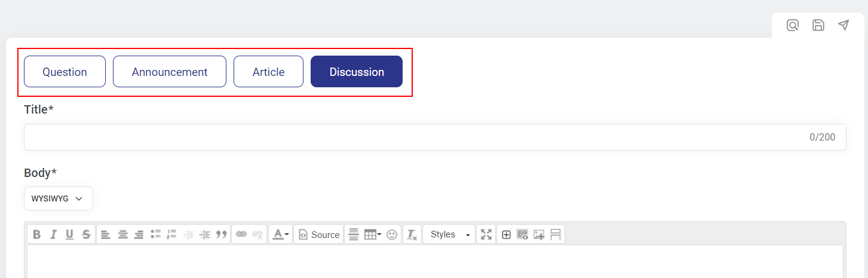Open the text color picker
Viewport: 868px width, 278px height.
click(281, 235)
